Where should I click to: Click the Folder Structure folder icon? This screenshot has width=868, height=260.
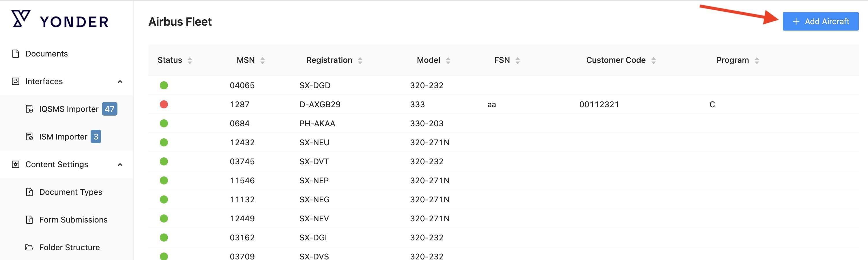point(29,247)
